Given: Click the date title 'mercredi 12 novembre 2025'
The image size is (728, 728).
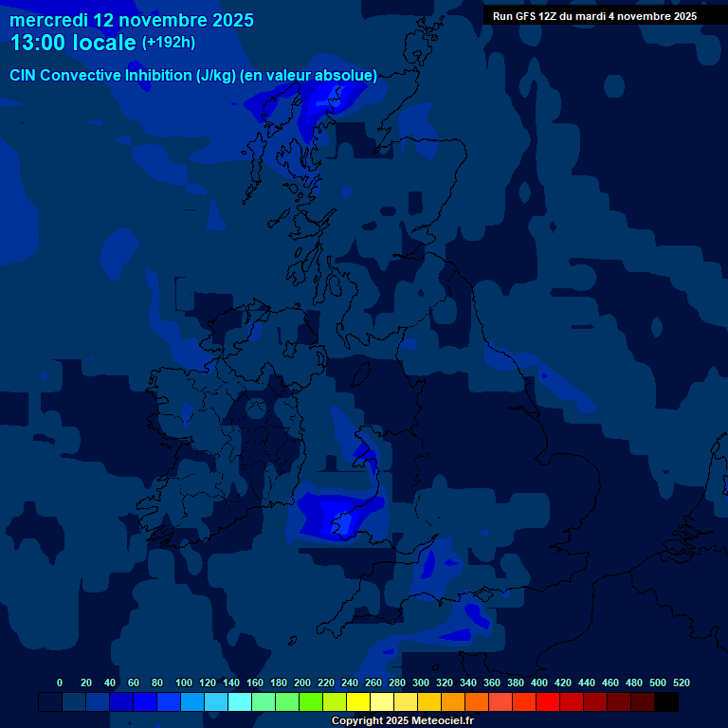Looking at the screenshot, I should [132, 20].
